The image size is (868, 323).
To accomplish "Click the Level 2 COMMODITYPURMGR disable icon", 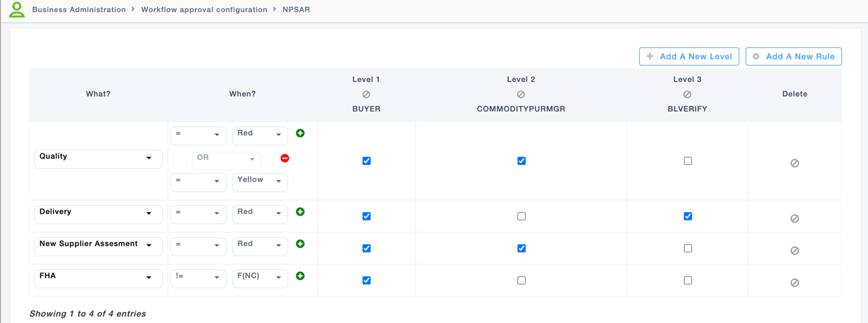I will tap(521, 94).
